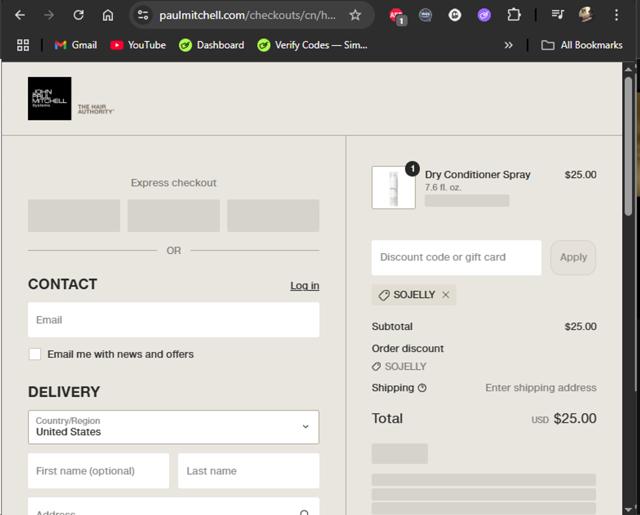Check Email me with news and offers
This screenshot has height=515, width=640.
click(35, 354)
